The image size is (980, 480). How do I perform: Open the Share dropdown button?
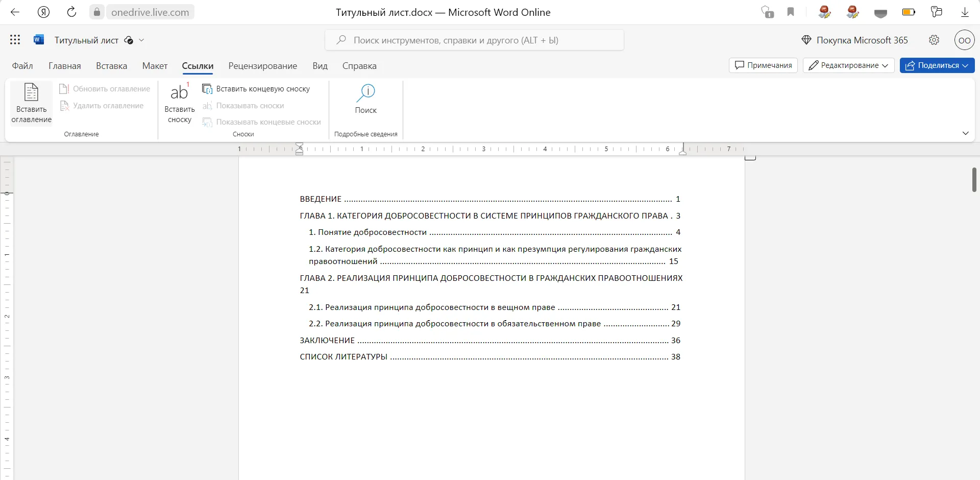pos(937,65)
